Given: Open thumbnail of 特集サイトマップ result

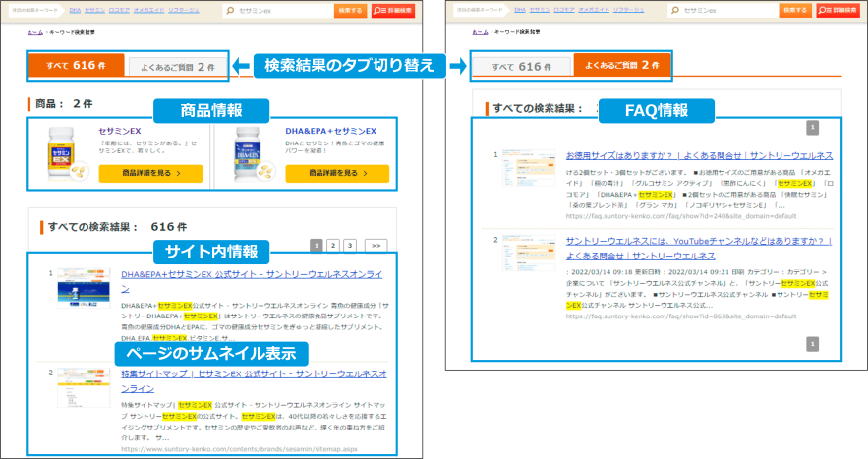Looking at the screenshot, I should 84,387.
